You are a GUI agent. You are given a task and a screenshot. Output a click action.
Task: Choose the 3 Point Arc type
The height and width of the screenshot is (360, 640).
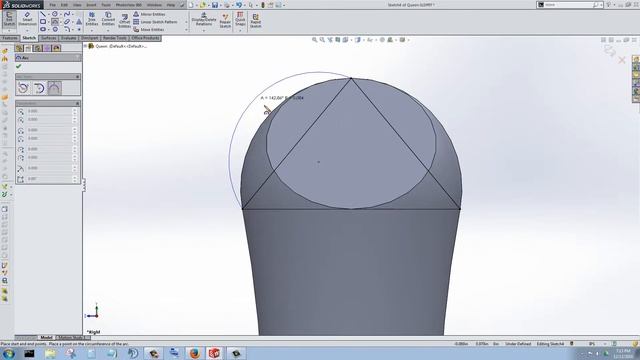tap(54, 88)
